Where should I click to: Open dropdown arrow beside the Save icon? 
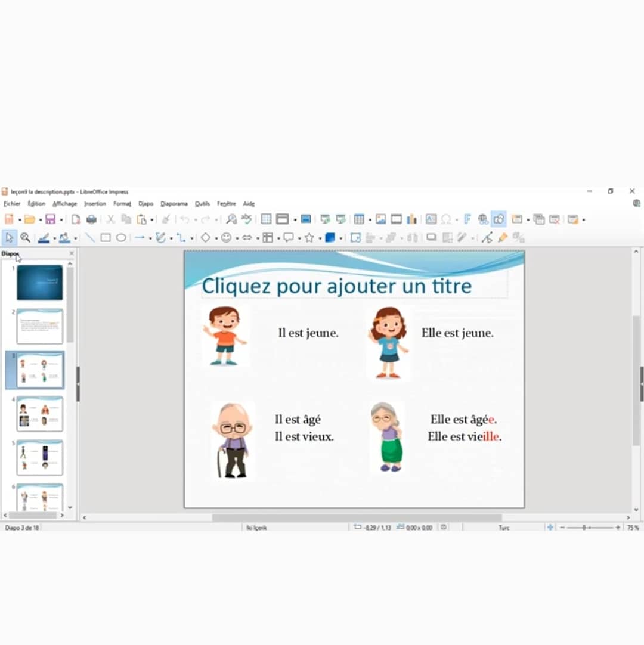pyautogui.click(x=61, y=219)
